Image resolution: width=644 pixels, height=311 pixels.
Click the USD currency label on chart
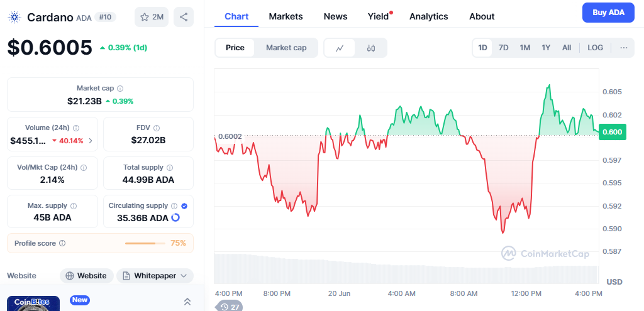[x=614, y=282]
